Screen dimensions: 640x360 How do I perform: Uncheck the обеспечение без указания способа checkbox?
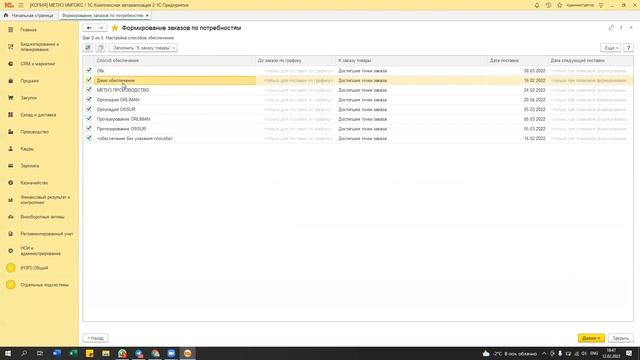pyautogui.click(x=89, y=138)
